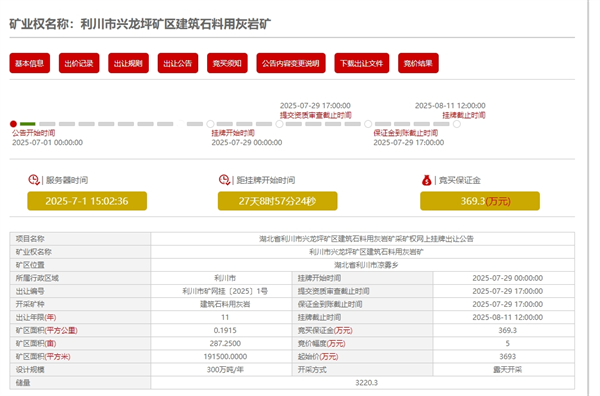Click the 所属行政区域 value 利川市

click(225, 278)
